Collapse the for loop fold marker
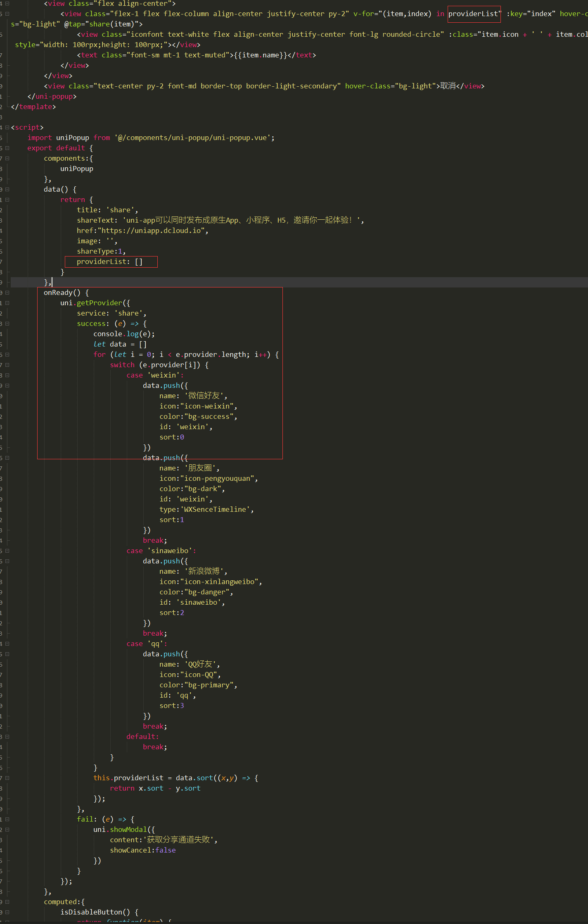The image size is (588, 924). click(x=7, y=355)
